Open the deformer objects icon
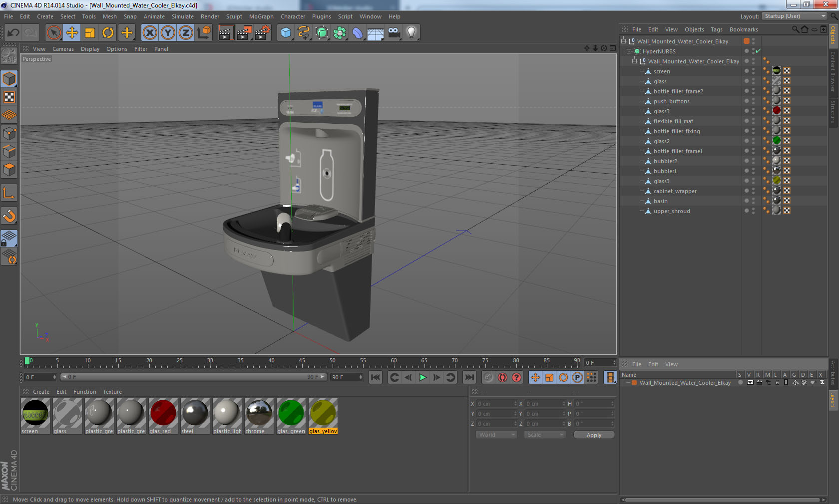Screen dimensions: 839x504 point(358,33)
